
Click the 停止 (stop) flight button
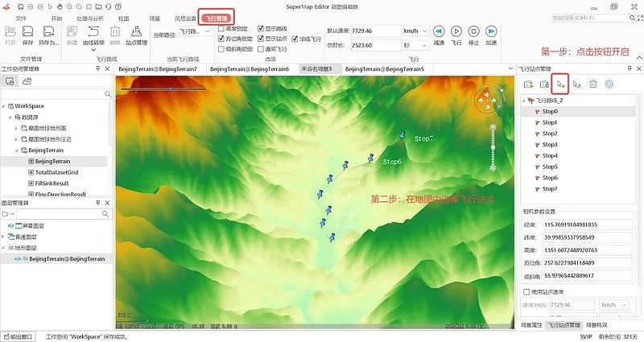(474, 32)
